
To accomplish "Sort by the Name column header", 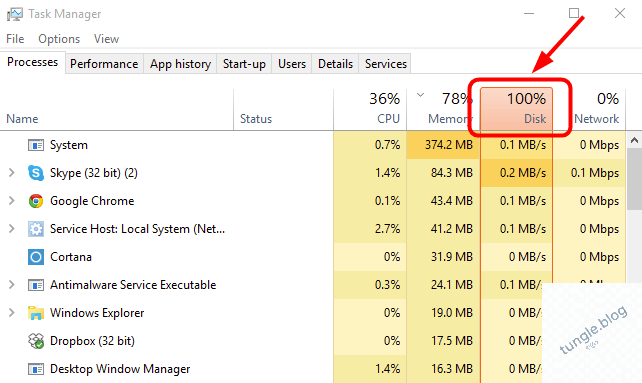I will click(x=117, y=110).
